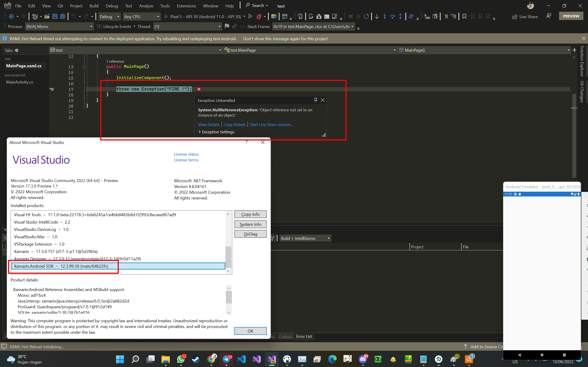The image size is (588, 367).
Task: Collapse the MainPage constructor outlining on line 13
Action: [x=84, y=67]
